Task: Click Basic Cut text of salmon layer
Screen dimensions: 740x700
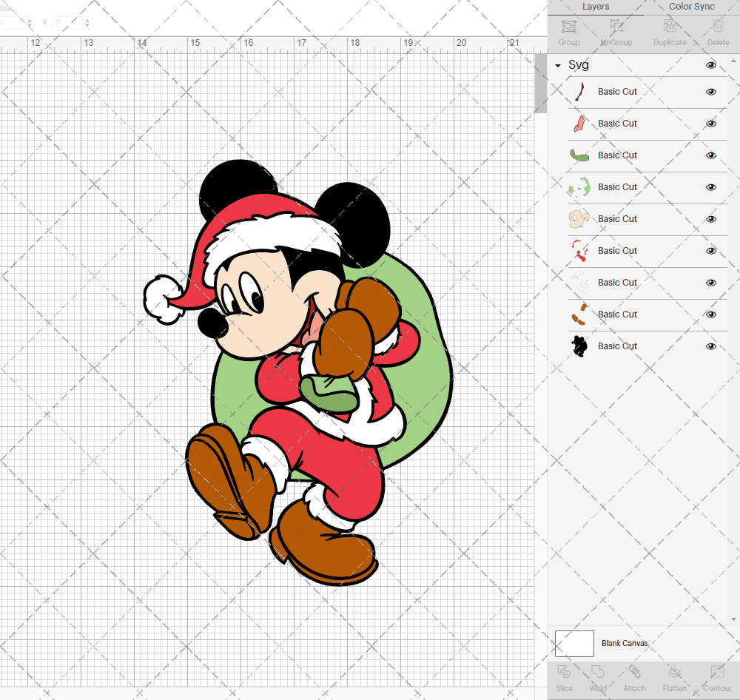Action: (617, 124)
